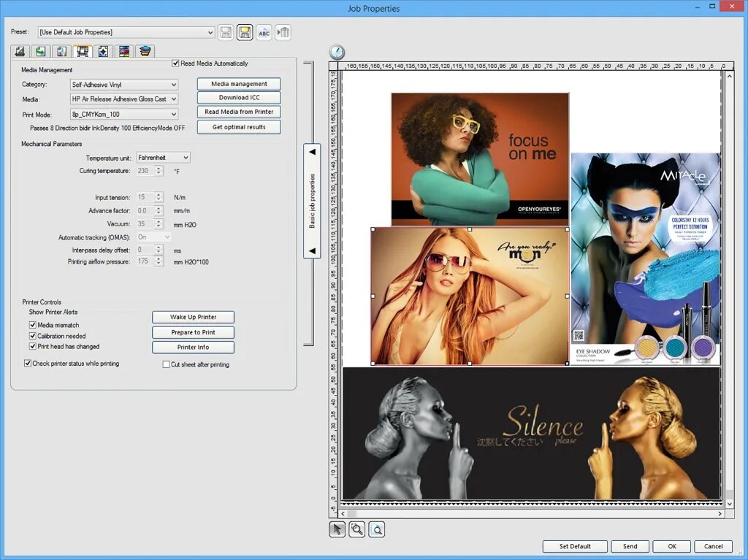
Task: Click the page magnifier zoom tool
Action: coord(377,529)
